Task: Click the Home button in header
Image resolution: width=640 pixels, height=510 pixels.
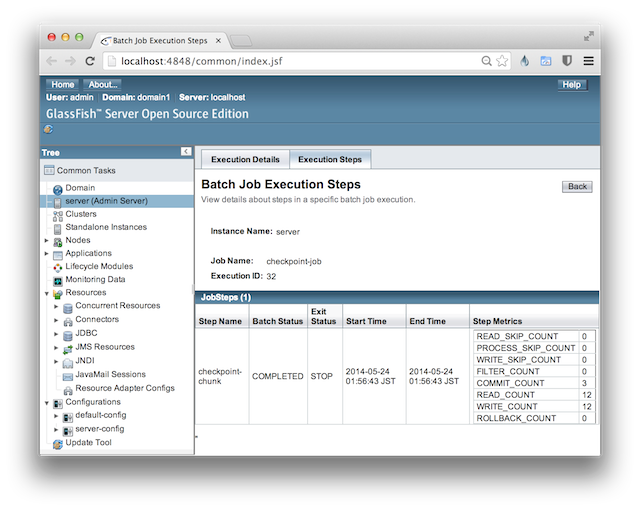Action: point(62,85)
